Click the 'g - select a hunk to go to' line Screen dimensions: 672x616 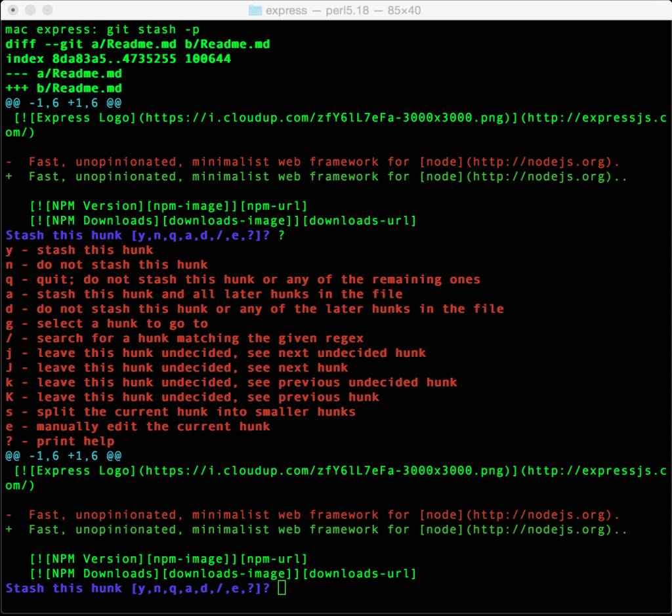point(107,324)
